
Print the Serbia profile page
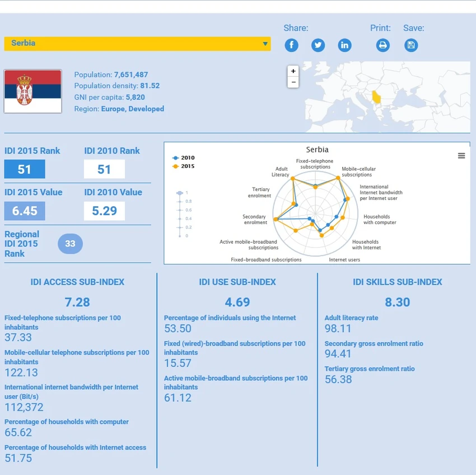coord(383,45)
